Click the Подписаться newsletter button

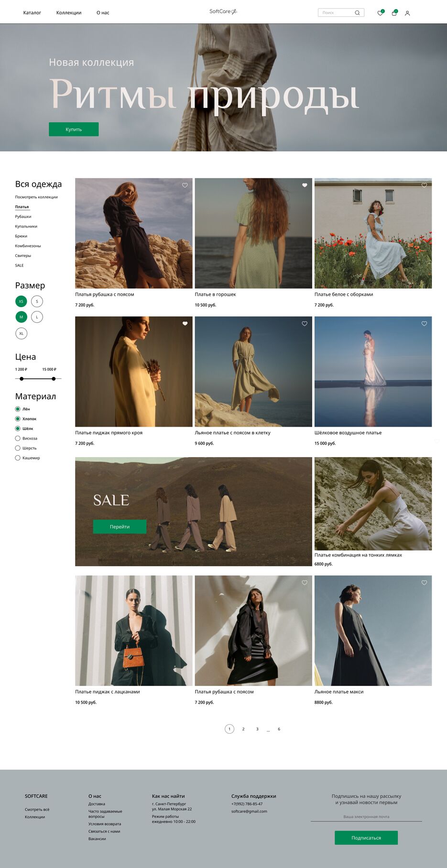(x=366, y=838)
